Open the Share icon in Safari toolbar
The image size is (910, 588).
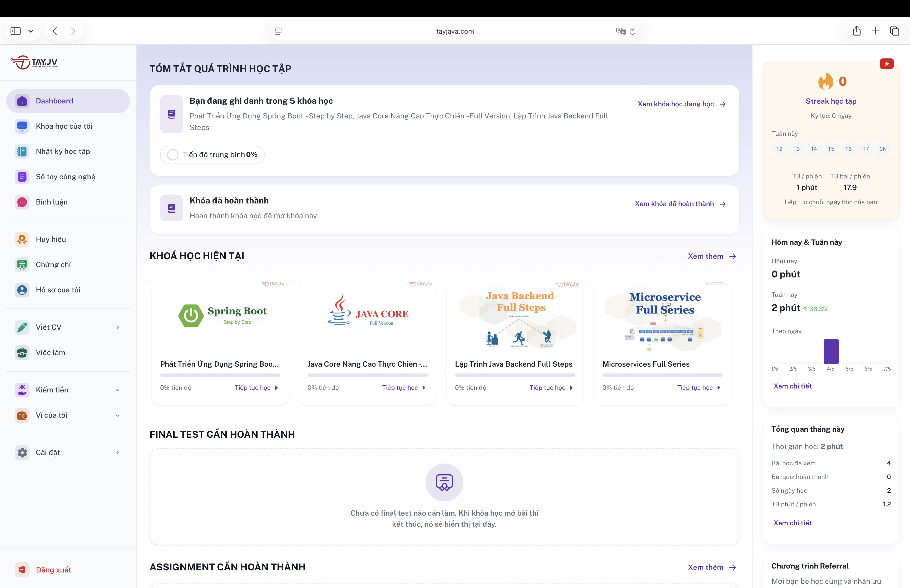pyautogui.click(x=857, y=31)
